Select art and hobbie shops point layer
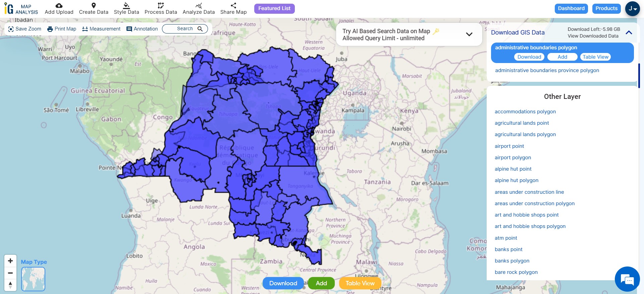 (527, 215)
